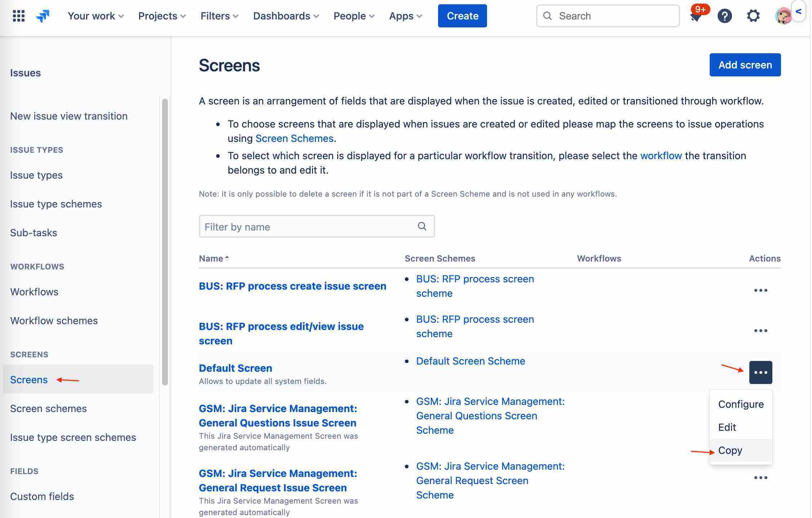This screenshot has width=812, height=518.
Task: Open actions for General Request Issue Screen row
Action: [761, 477]
